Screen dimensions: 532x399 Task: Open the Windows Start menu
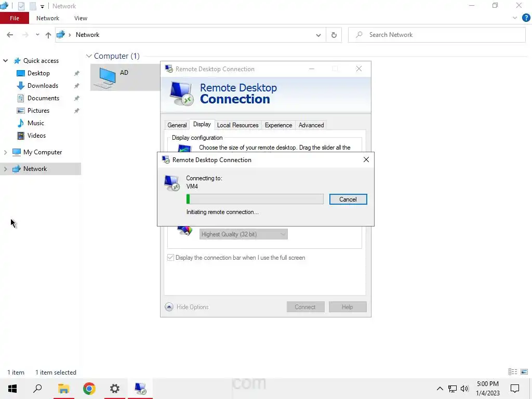click(12, 389)
